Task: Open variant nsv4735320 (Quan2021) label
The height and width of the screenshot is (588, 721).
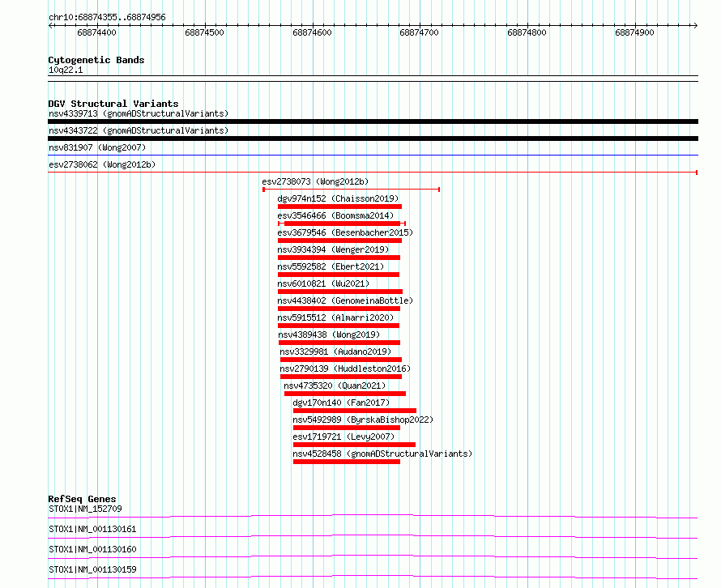Action: click(335, 386)
